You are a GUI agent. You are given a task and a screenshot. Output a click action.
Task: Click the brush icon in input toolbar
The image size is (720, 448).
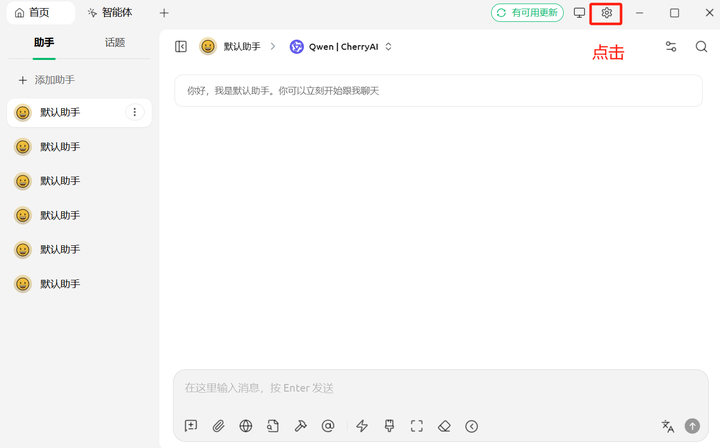(389, 426)
